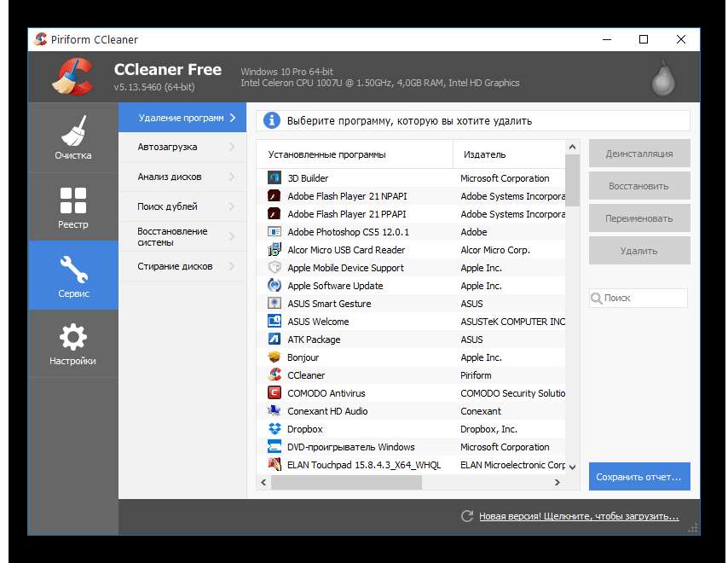Click the Bonjour package icon
Image resolution: width=728 pixels, height=563 pixels.
click(274, 357)
